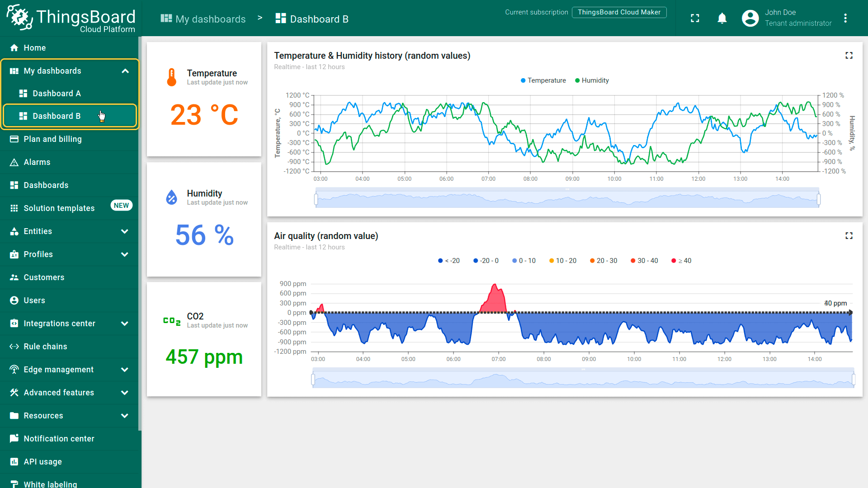Open the notifications bell icon
The image size is (868, 488).
(722, 18)
